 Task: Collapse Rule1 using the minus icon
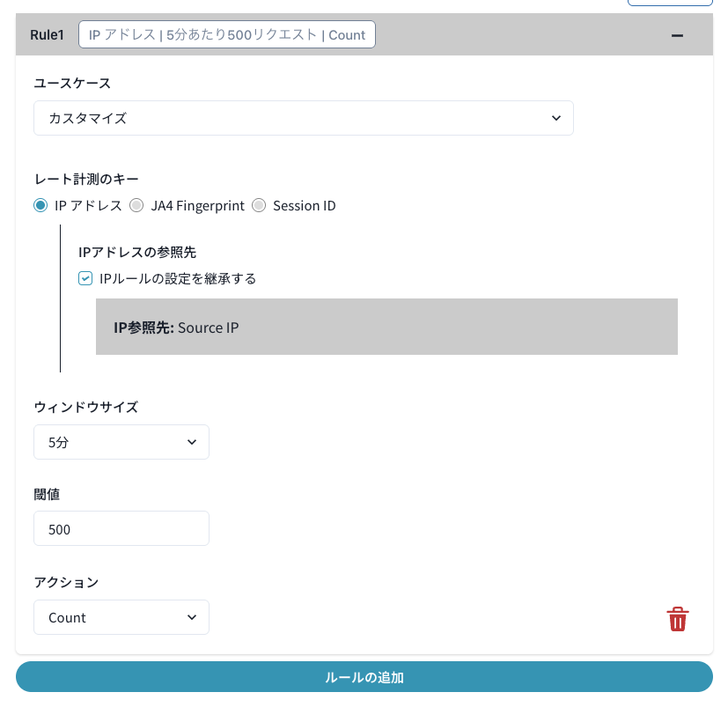pyautogui.click(x=677, y=35)
